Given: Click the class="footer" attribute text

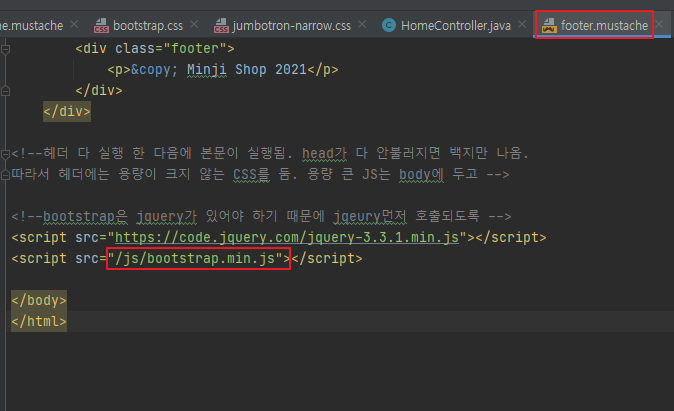Looking at the screenshot, I should (171, 49).
